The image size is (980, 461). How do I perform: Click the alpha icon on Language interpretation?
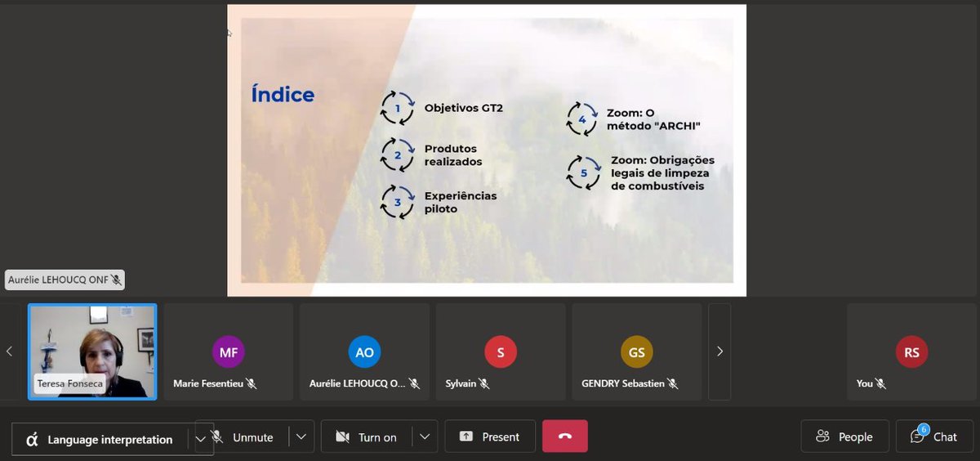point(33,439)
